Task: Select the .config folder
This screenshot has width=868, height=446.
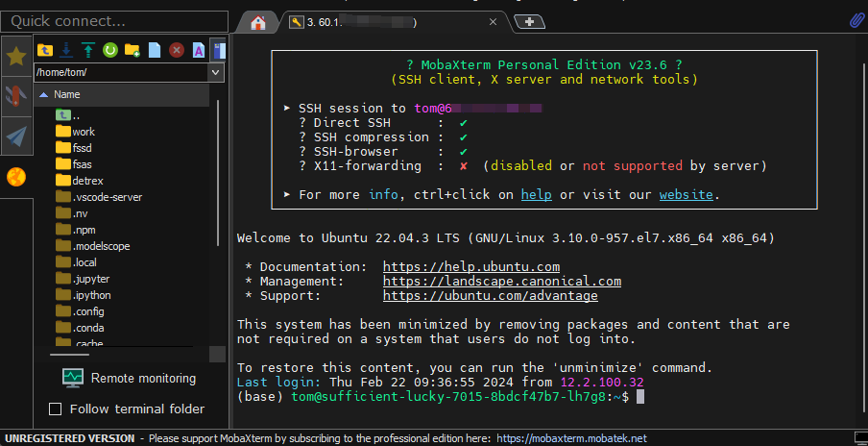Action: pos(80,311)
